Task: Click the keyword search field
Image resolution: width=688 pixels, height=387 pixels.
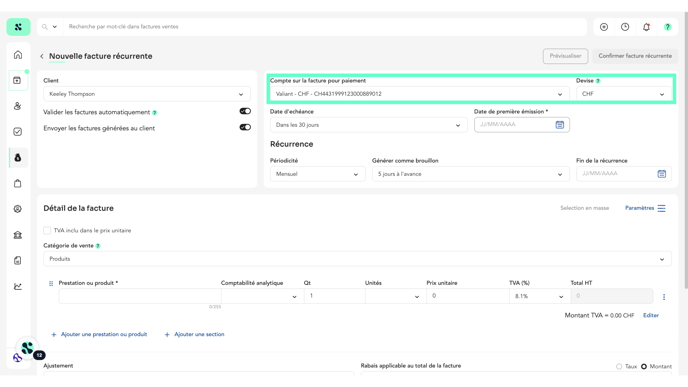Action: click(x=325, y=27)
